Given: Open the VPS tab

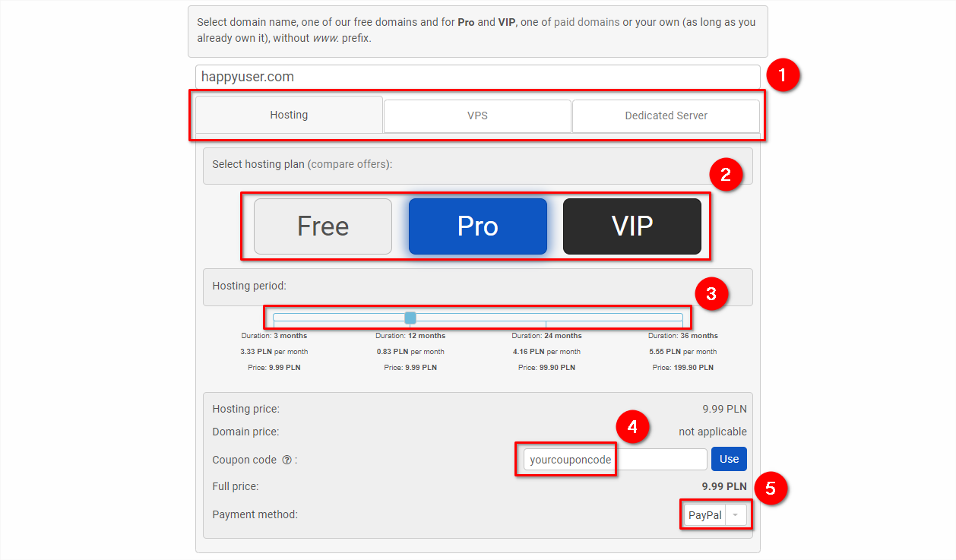Looking at the screenshot, I should click(477, 116).
